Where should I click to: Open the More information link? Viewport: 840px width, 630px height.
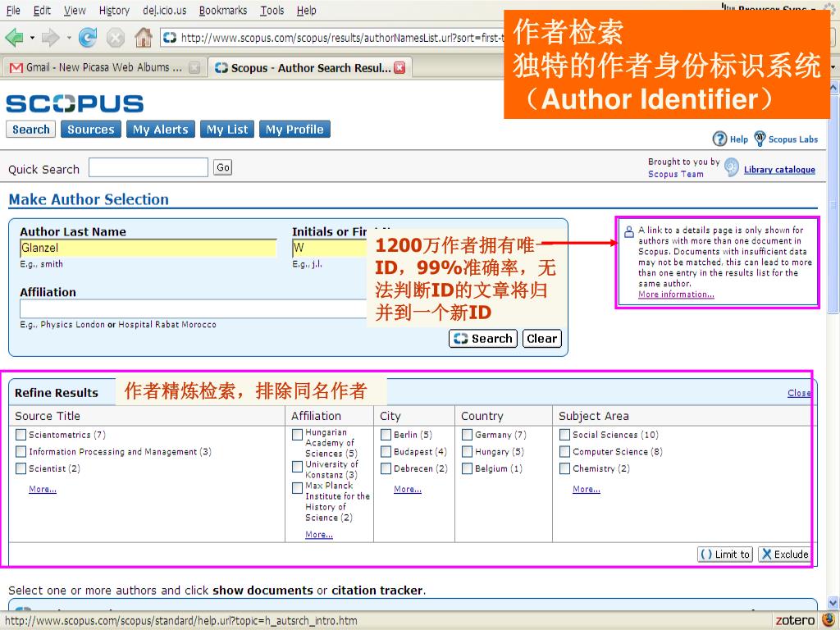pos(676,294)
